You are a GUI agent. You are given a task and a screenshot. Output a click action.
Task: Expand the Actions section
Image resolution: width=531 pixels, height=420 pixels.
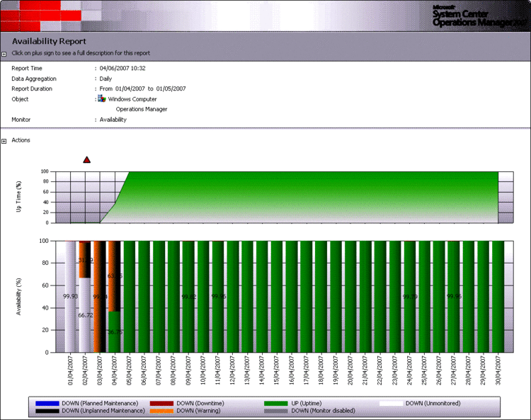pos(4,141)
